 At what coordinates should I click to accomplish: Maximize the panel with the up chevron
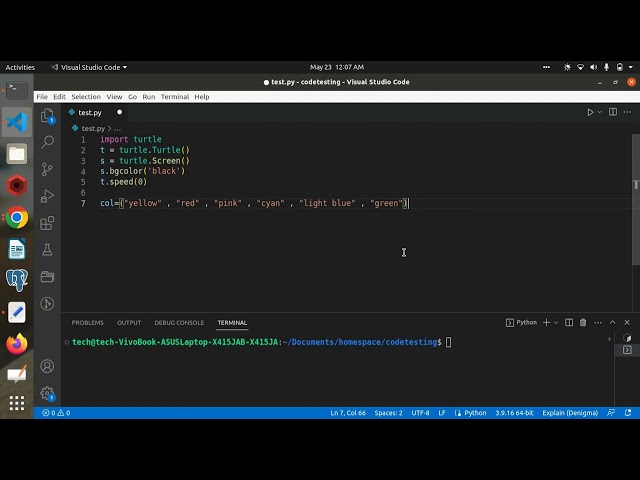612,322
